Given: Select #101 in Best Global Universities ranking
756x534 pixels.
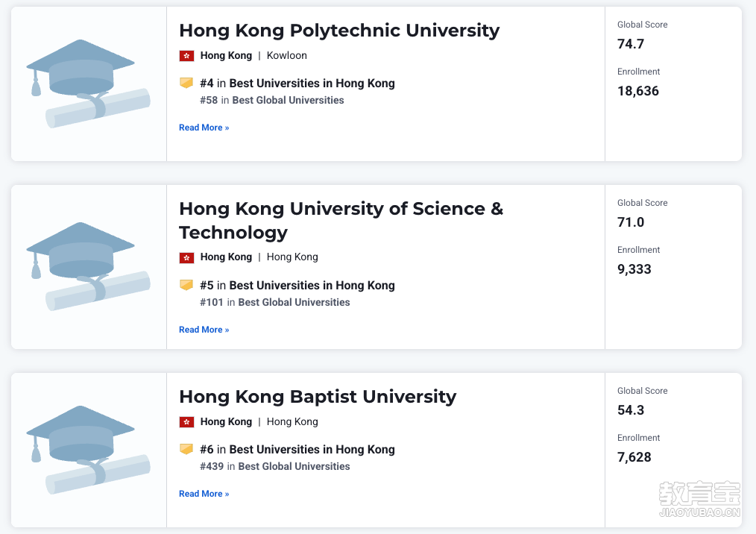Looking at the screenshot, I should [275, 303].
